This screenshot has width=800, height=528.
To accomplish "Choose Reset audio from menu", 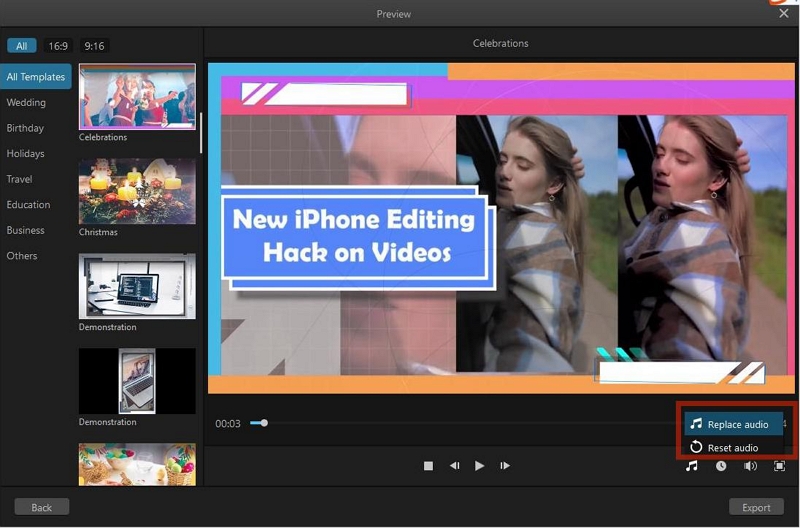I will tap(734, 447).
